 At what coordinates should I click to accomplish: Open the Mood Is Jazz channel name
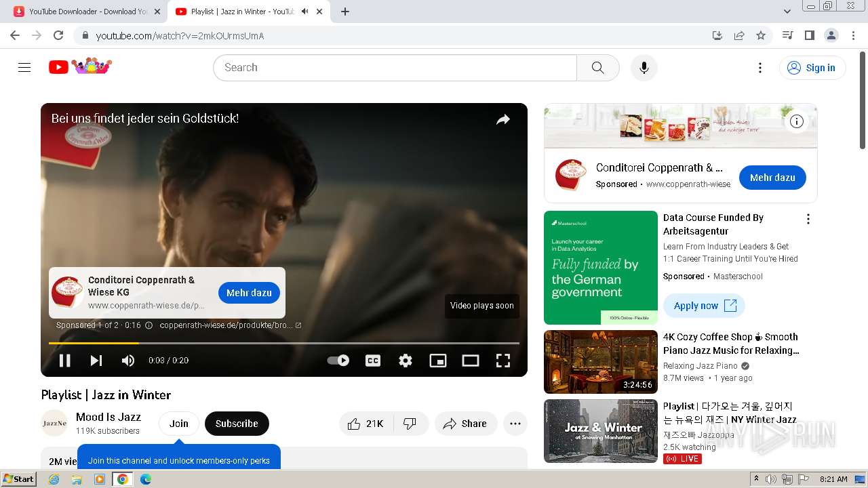[x=108, y=417]
